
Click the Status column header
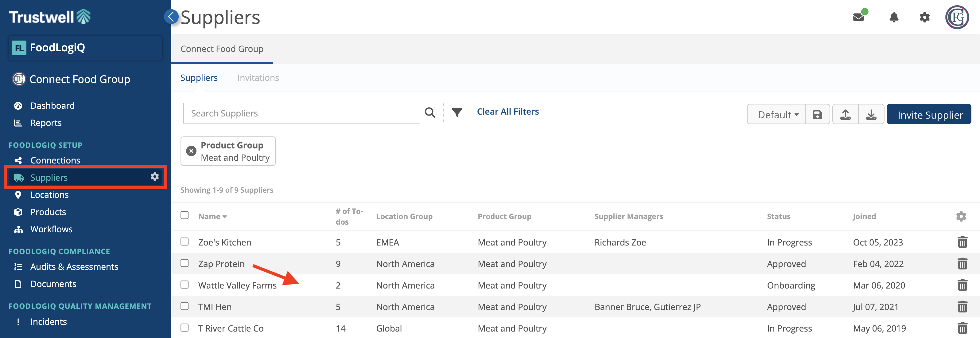pos(778,216)
